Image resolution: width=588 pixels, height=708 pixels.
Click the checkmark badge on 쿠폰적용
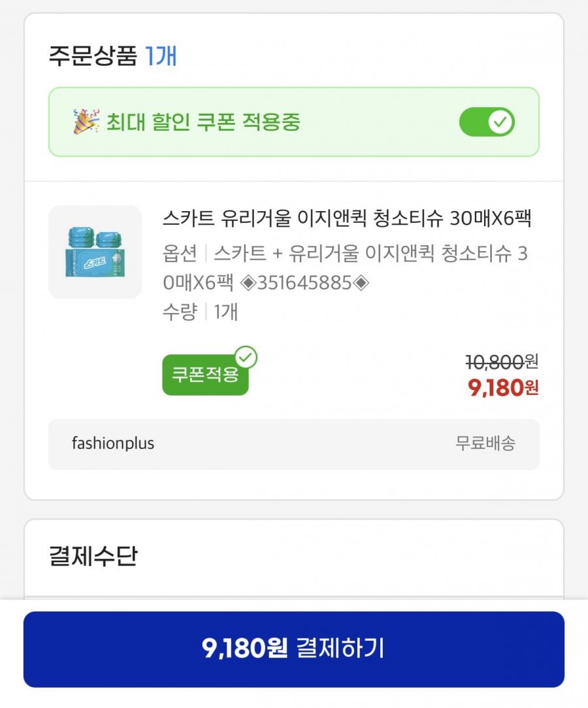(x=246, y=358)
